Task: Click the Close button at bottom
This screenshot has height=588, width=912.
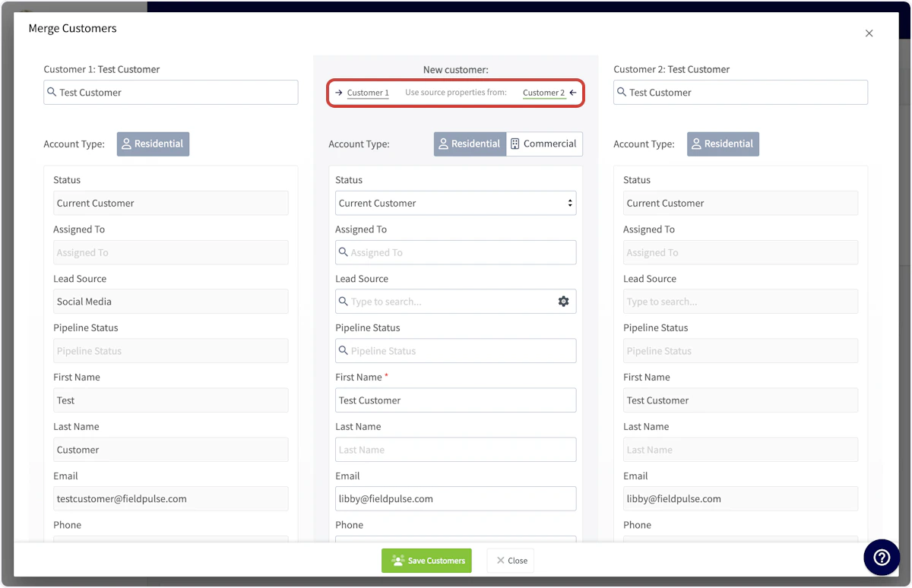Action: click(x=511, y=561)
